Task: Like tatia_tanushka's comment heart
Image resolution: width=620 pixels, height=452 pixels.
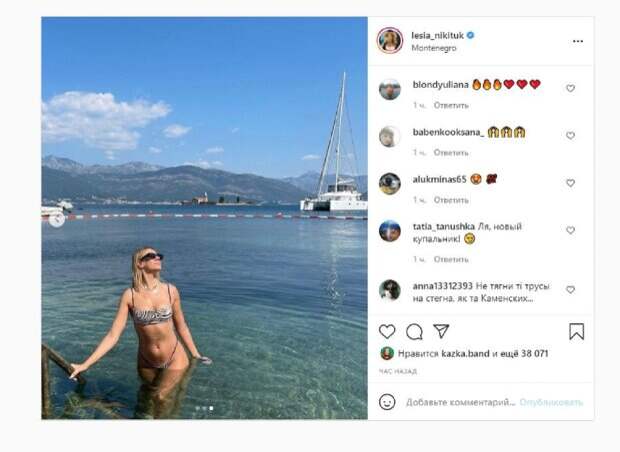Action: point(570,230)
